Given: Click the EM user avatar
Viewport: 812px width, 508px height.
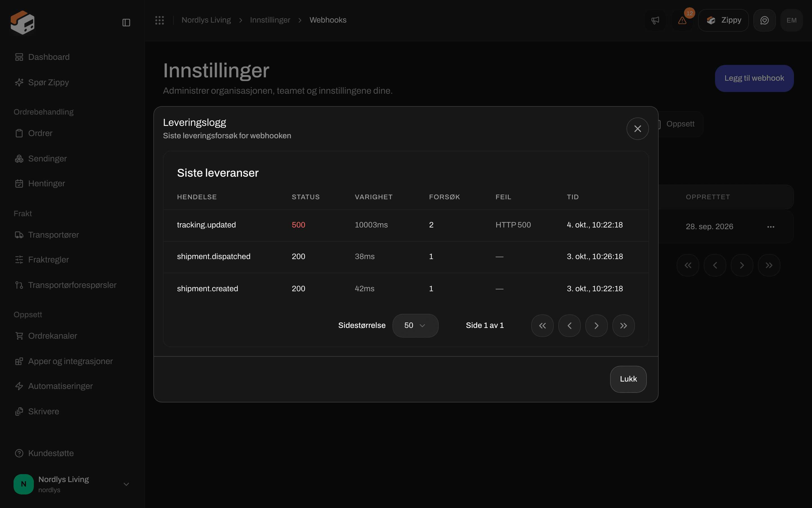Looking at the screenshot, I should coord(791,21).
